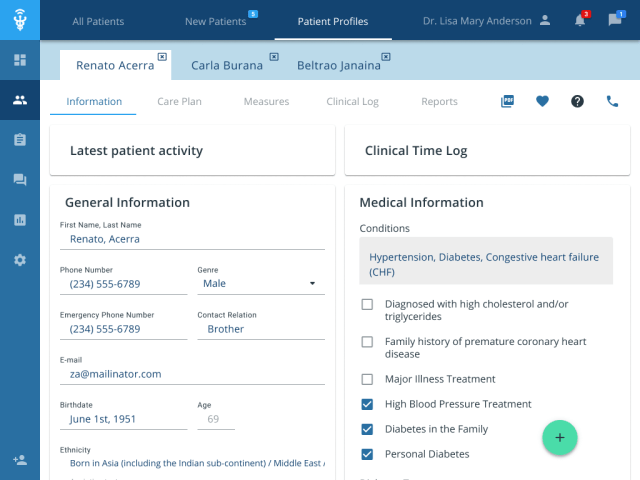Click the E-mail input field
Image resolution: width=640 pixels, height=480 pixels.
pos(192,374)
